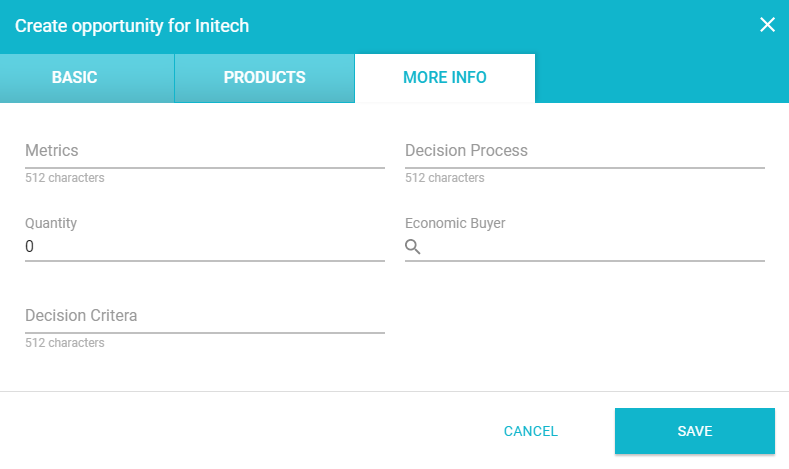Click blank form area below Economic Buyer

tap(584, 320)
